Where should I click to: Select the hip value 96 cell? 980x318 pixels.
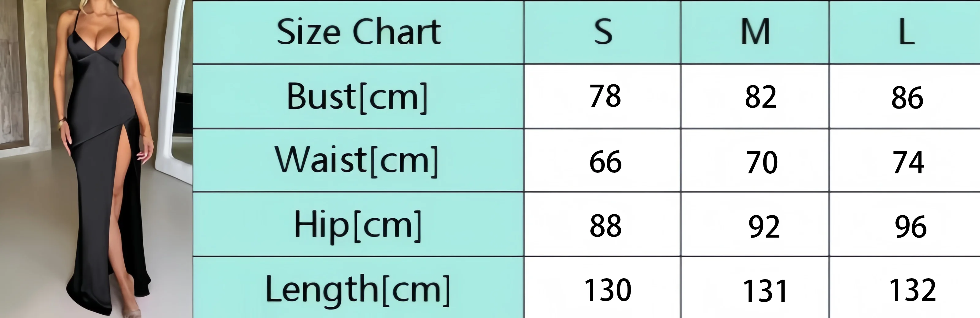(905, 224)
